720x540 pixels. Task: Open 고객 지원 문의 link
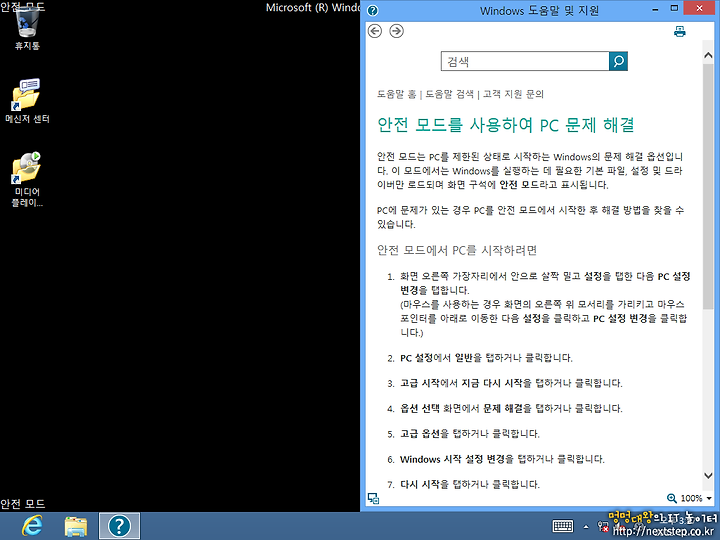tap(513, 94)
